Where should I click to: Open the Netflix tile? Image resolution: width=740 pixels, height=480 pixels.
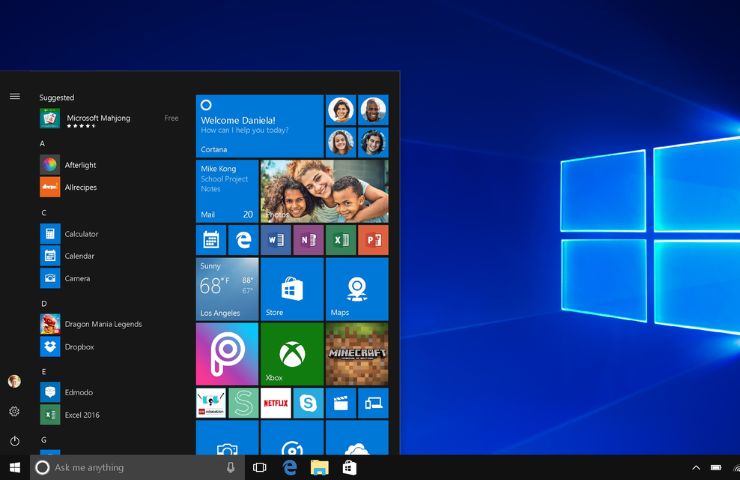(275, 403)
